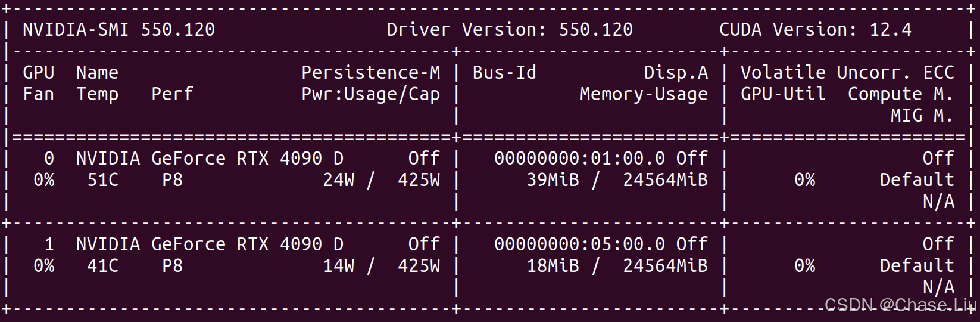This screenshot has width=980, height=322.
Task: Click "Default" compute mode of GPU 0
Action: point(917,179)
